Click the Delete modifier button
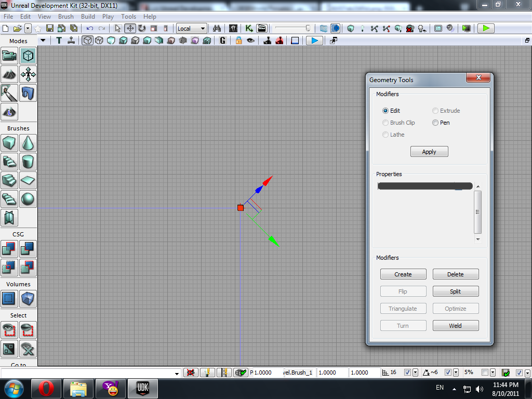The image size is (532, 399). pos(455,274)
